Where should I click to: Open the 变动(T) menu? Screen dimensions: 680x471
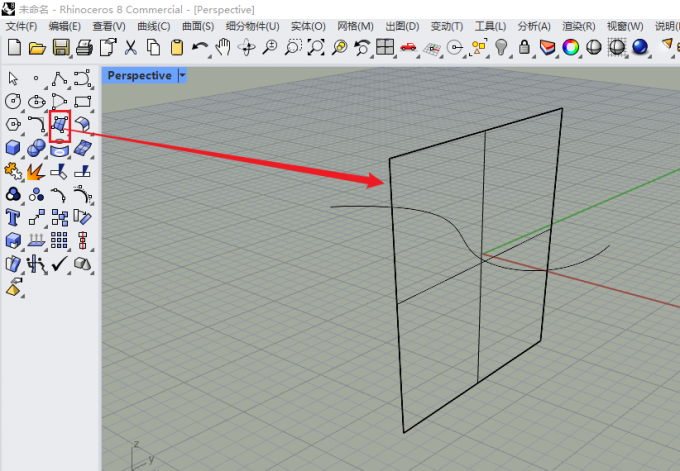pos(447,26)
